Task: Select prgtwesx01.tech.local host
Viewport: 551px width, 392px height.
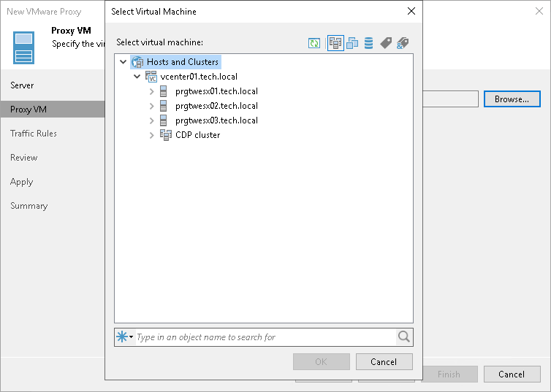Action: 216,91
